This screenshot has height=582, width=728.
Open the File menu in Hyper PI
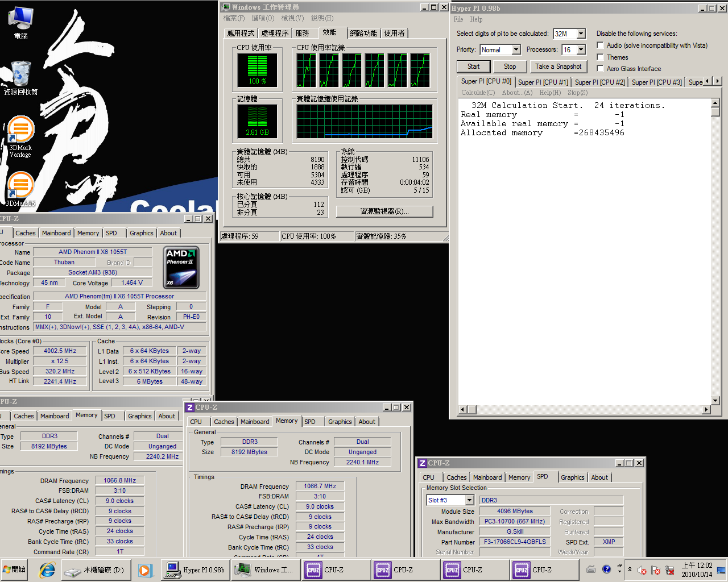pyautogui.click(x=458, y=19)
